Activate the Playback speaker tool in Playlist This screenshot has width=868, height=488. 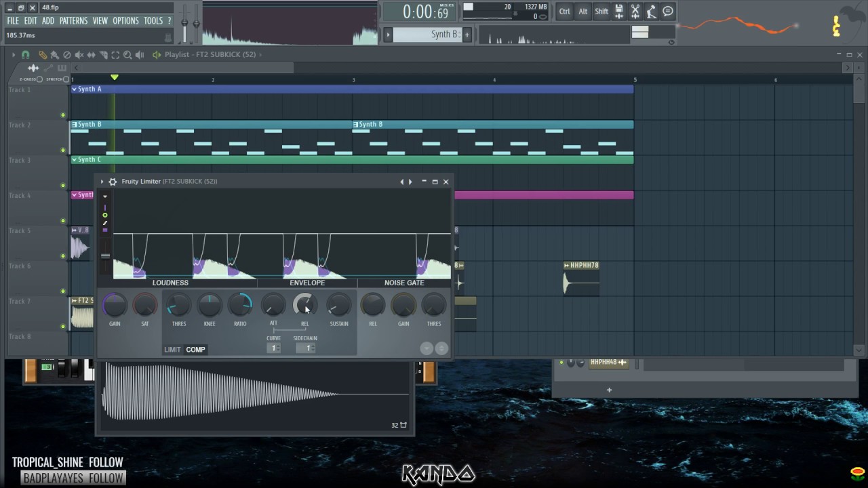(140, 55)
